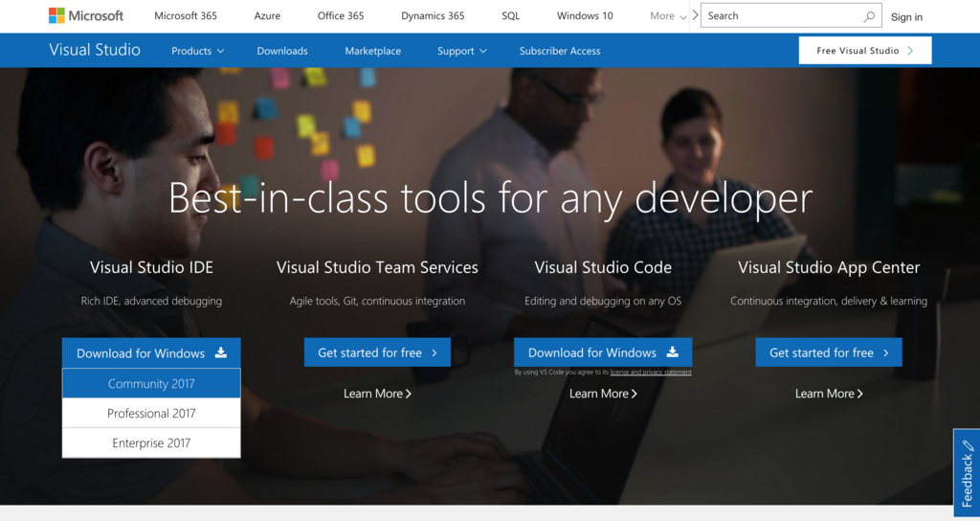The height and width of the screenshot is (521, 980).
Task: Click the Visual Studio App Center heading
Action: (x=829, y=268)
